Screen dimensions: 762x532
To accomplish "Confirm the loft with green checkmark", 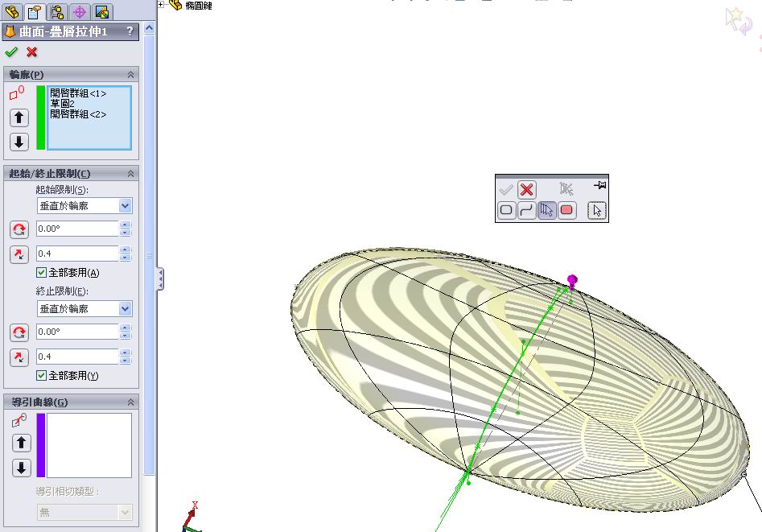I will [11, 52].
